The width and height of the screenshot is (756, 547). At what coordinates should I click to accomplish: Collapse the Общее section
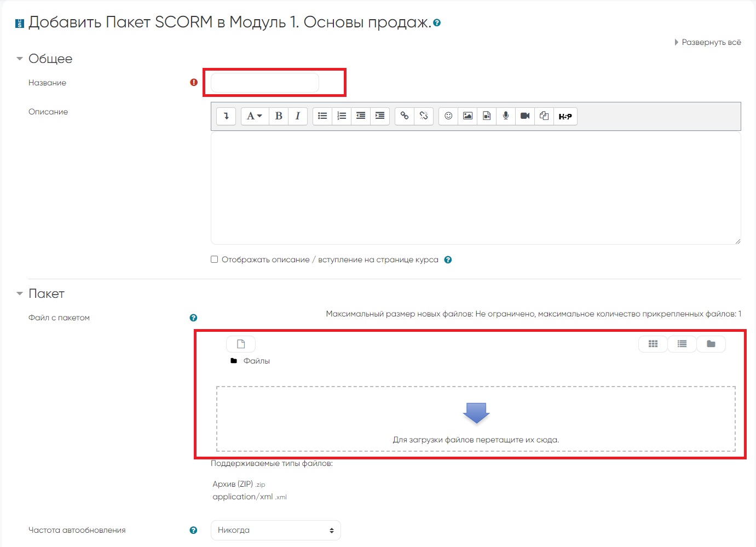(x=20, y=59)
